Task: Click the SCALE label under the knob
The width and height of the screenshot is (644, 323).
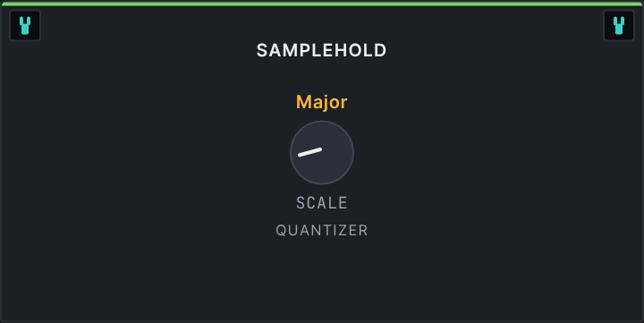Action: (322, 203)
